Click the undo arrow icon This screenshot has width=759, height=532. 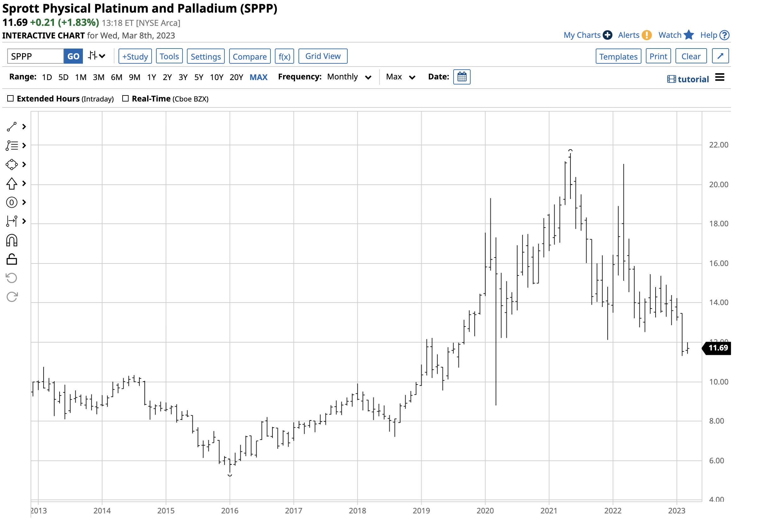[12, 278]
